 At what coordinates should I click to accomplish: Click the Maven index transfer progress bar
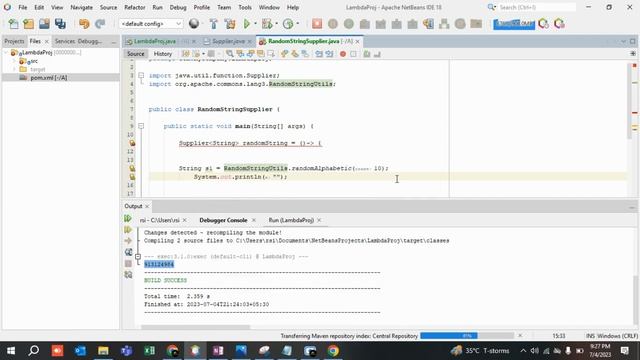tap(467, 336)
